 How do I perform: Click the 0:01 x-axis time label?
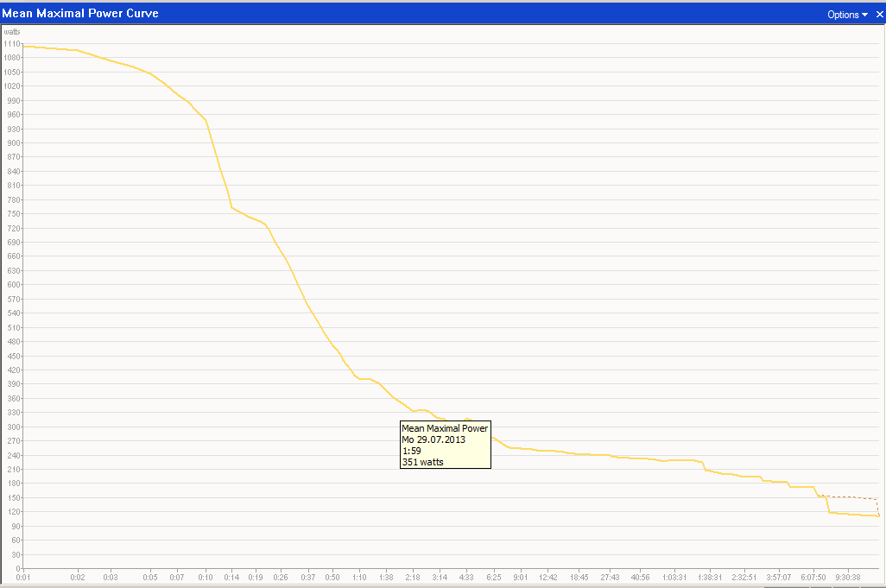click(x=23, y=578)
